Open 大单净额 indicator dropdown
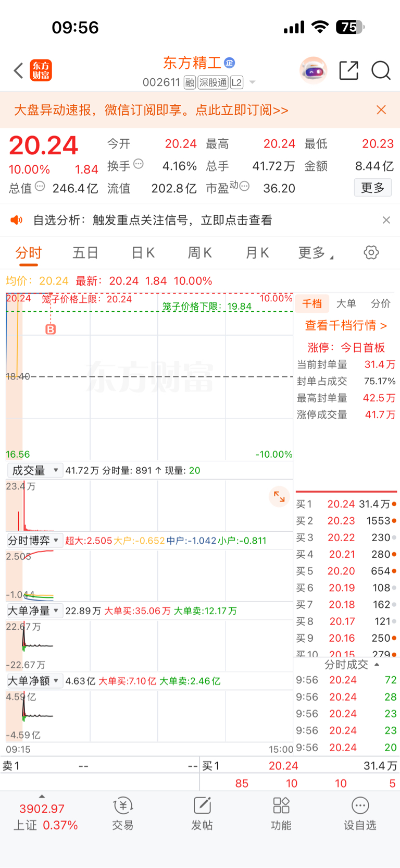 [x=34, y=681]
